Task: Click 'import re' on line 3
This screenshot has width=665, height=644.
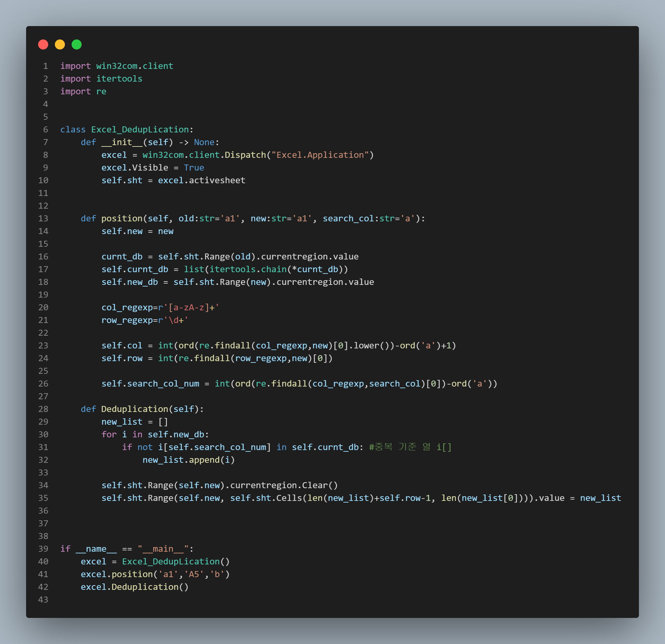Action: (x=83, y=91)
